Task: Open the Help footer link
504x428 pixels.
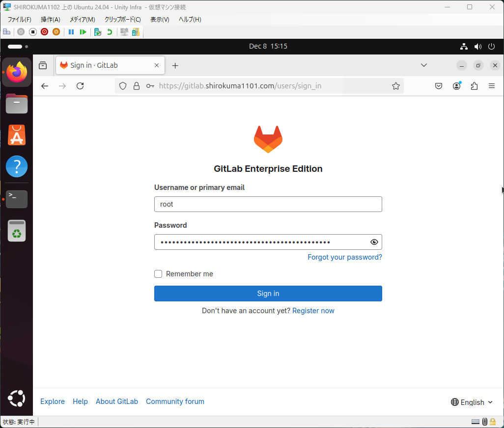Action: [x=80, y=401]
